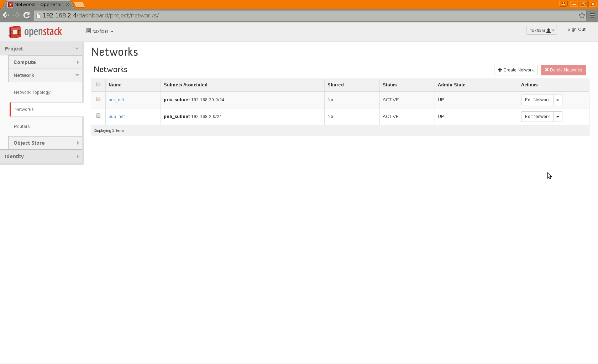This screenshot has width=598, height=364.
Task: Click the browser user profile icon
Action: (x=563, y=4)
